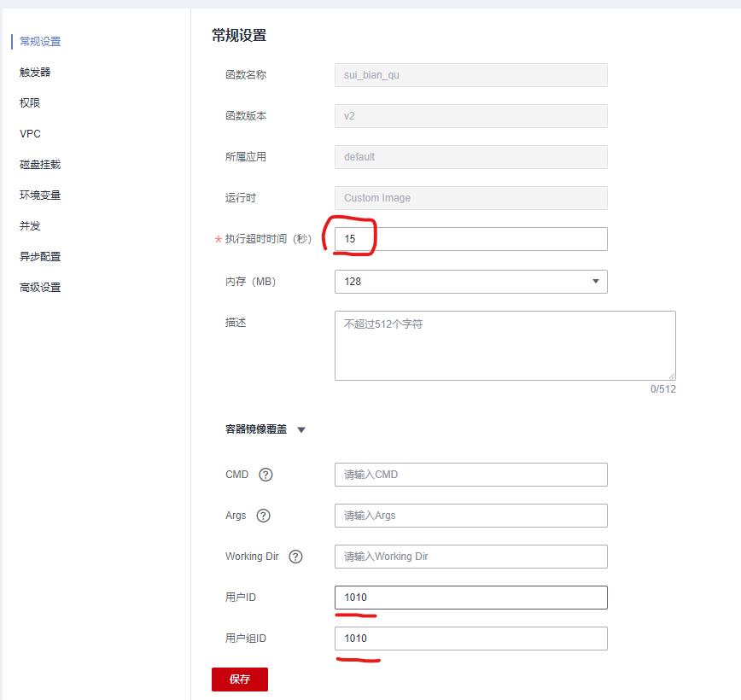Image resolution: width=741 pixels, height=700 pixels.
Task: Open 权限 in the left menu
Action: tap(30, 103)
